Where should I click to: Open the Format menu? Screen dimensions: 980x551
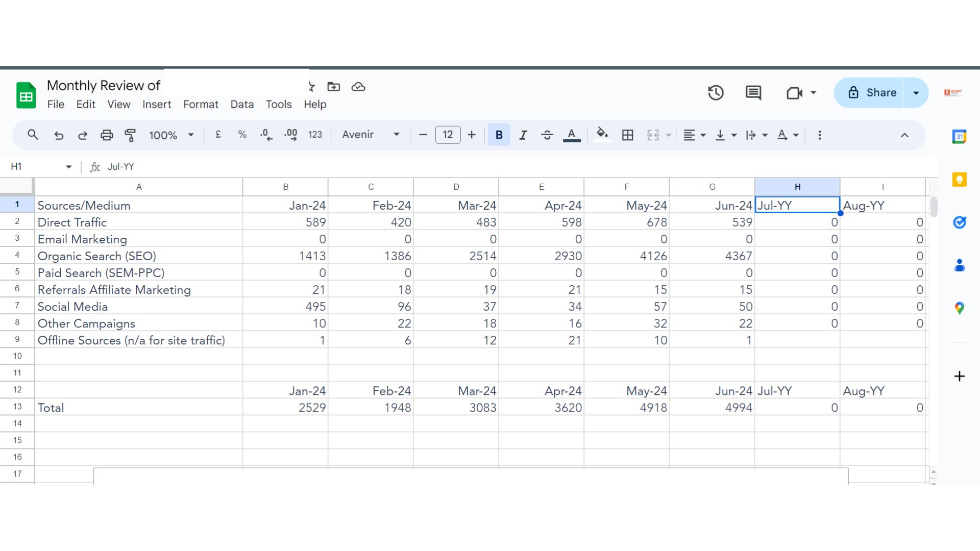[201, 105]
